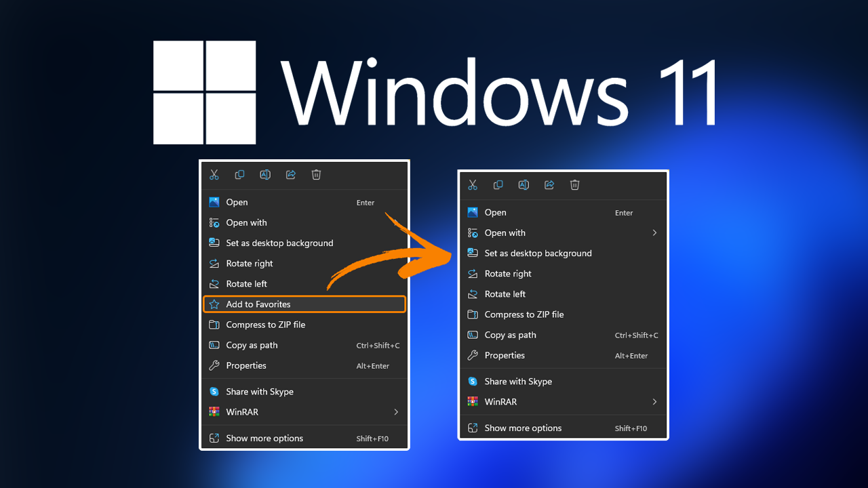Choose Properties in the right context menu

click(x=563, y=355)
